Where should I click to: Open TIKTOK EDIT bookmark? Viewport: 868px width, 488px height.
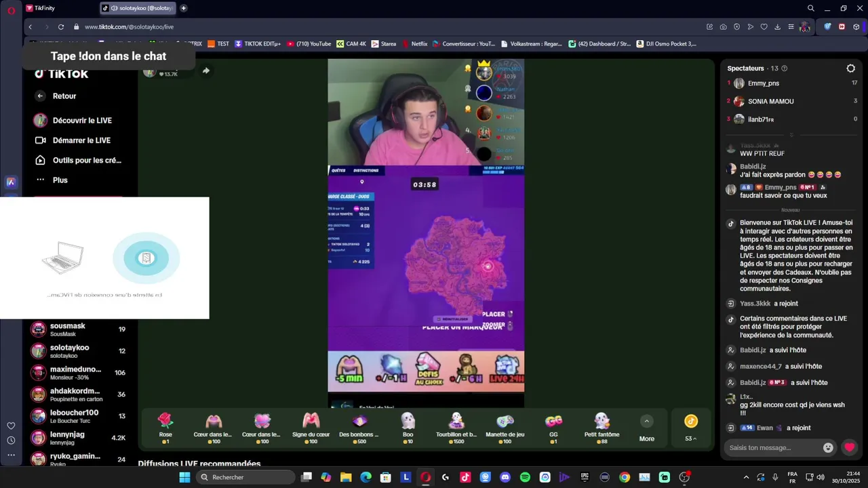pos(258,44)
